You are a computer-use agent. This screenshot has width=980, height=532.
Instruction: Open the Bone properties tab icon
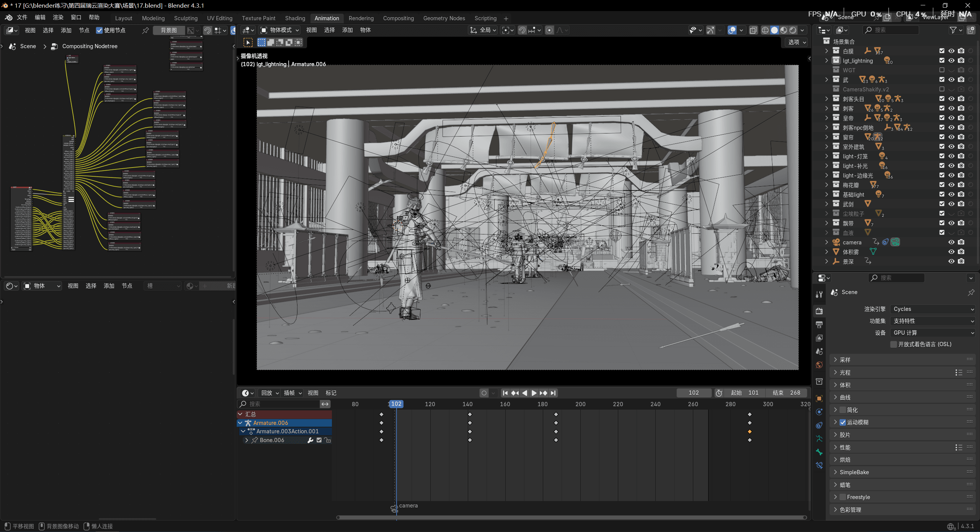(x=819, y=452)
